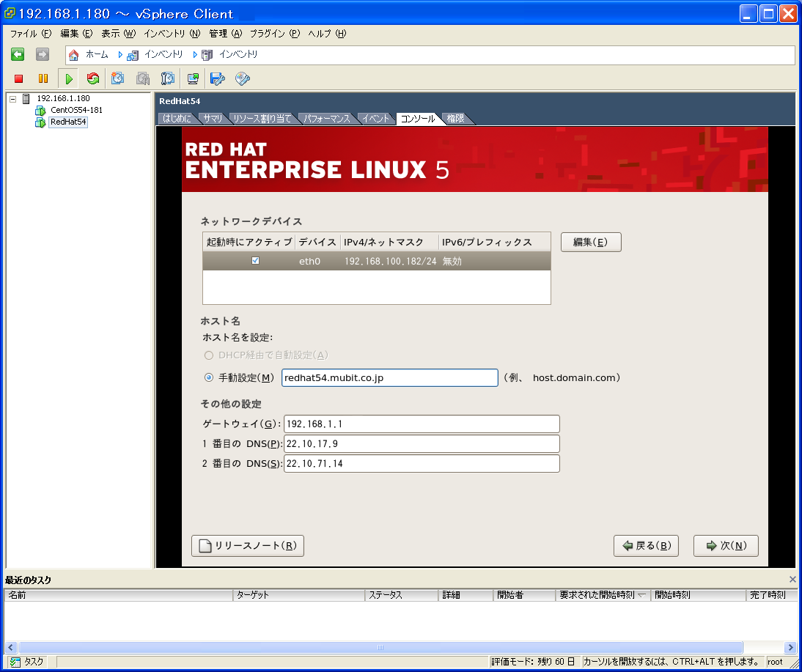Click the host server icon for 192.168.1.180
802x672 pixels.
[x=26, y=99]
